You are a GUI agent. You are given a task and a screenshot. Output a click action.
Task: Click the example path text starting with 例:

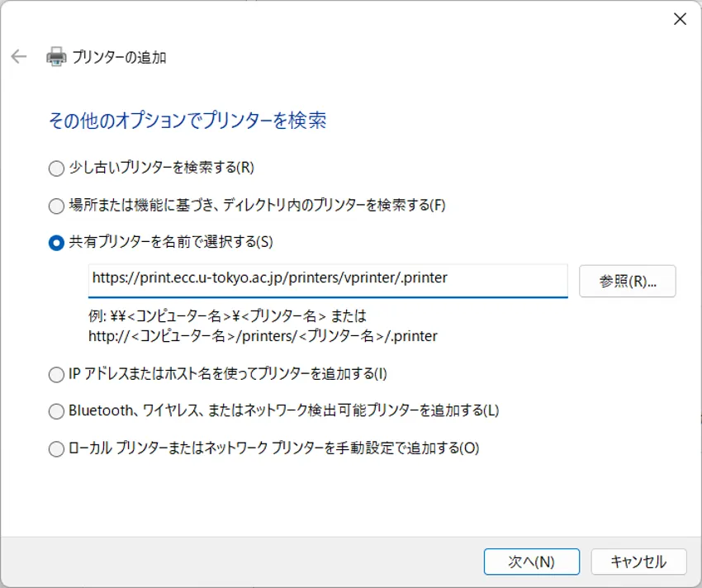pyautogui.click(x=228, y=316)
